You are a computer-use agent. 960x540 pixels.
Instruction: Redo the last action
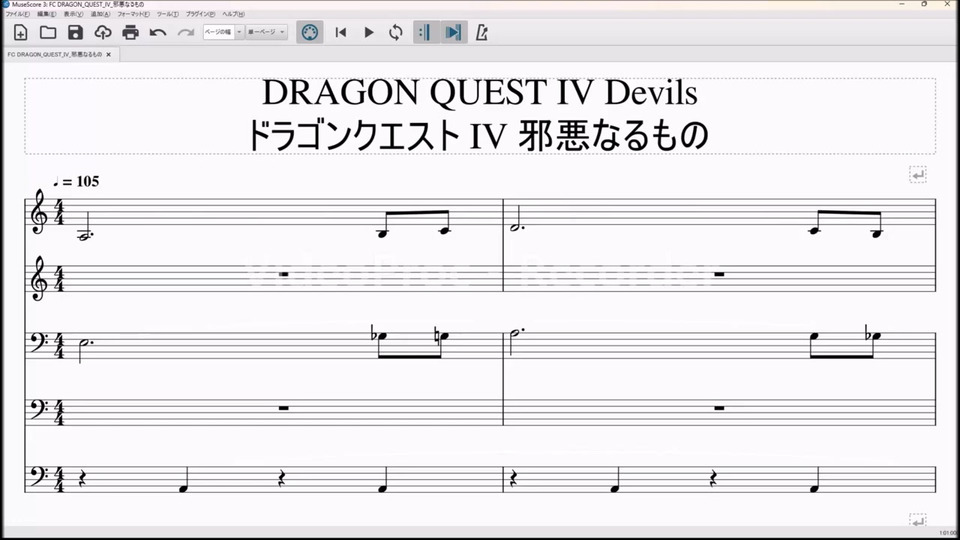(186, 32)
